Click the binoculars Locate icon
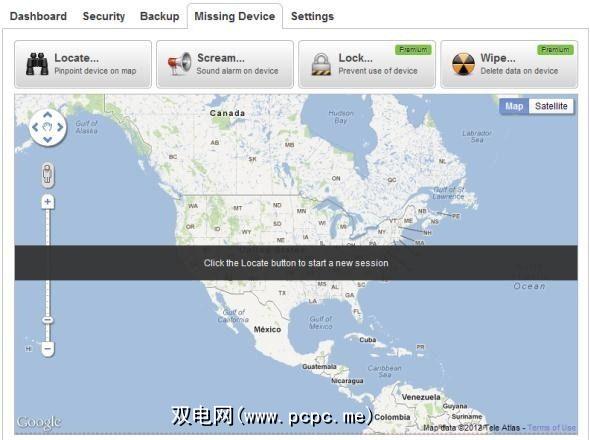Screen dimensions: 590x440 pos(37,64)
